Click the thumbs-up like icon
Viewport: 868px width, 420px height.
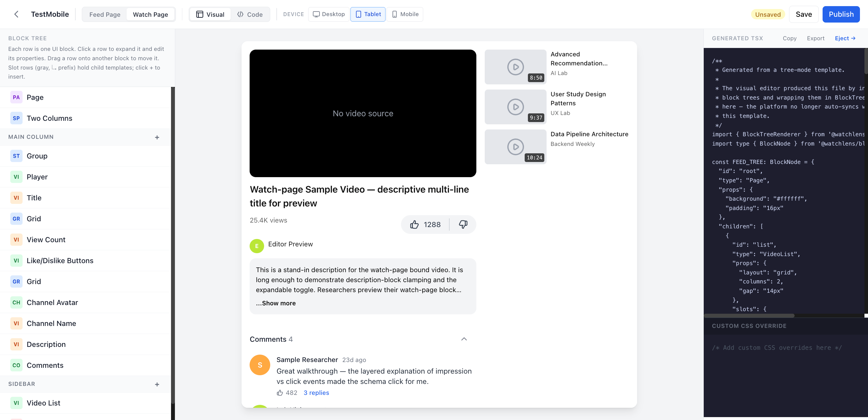(414, 224)
